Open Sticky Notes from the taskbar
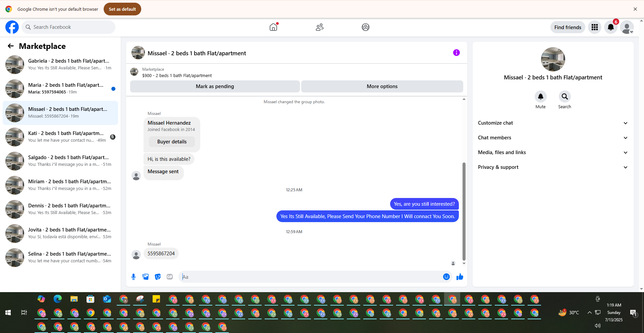The width and height of the screenshot is (644, 333). 156,299
